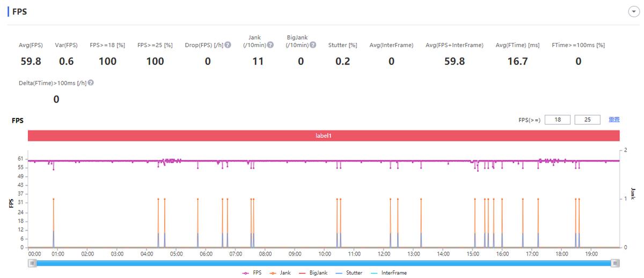Click help icon next to Drop(FPS)
Viewport: 644px width, 278px height.
pyautogui.click(x=228, y=45)
